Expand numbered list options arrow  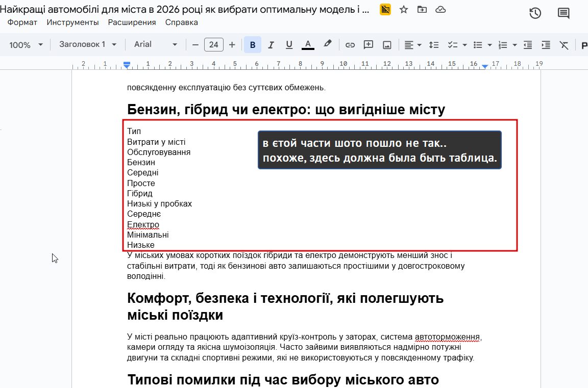pyautogui.click(x=515, y=45)
